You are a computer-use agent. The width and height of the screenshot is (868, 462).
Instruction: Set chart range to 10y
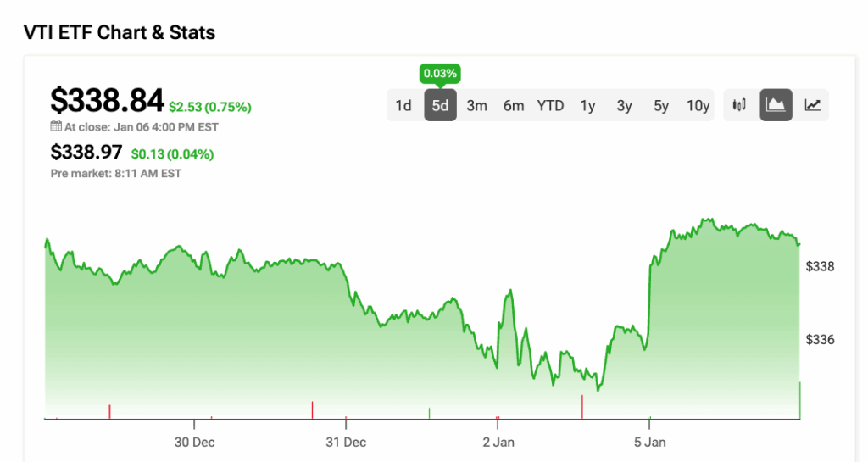pyautogui.click(x=698, y=105)
